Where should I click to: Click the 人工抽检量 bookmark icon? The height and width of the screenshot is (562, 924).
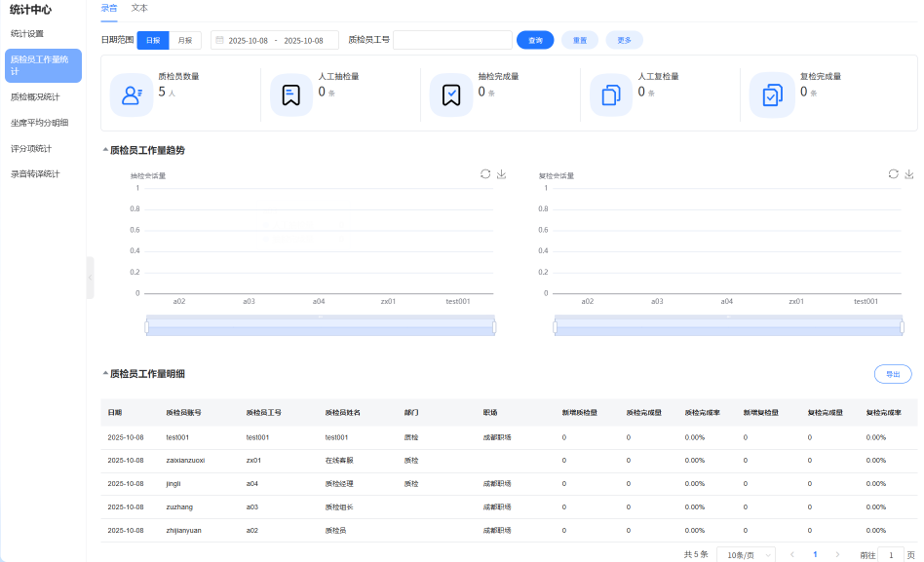[x=291, y=94]
